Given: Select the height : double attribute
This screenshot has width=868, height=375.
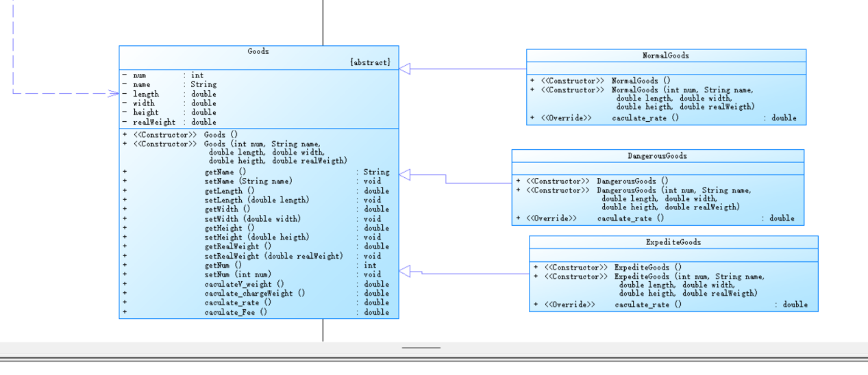Looking at the screenshot, I should pos(169,112).
